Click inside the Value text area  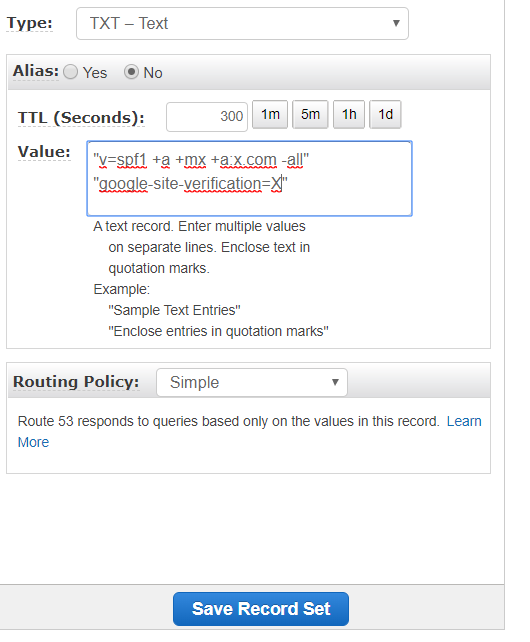pos(249,179)
